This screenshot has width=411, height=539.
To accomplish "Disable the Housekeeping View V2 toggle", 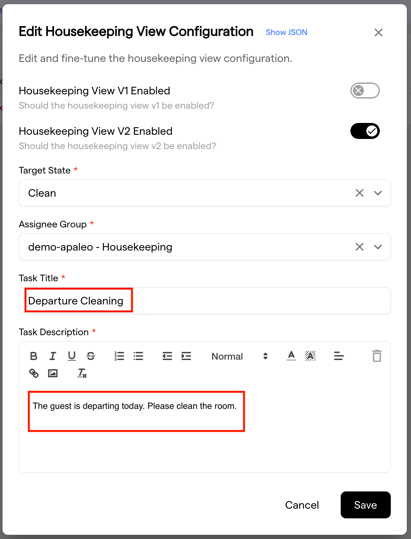I will point(365,131).
